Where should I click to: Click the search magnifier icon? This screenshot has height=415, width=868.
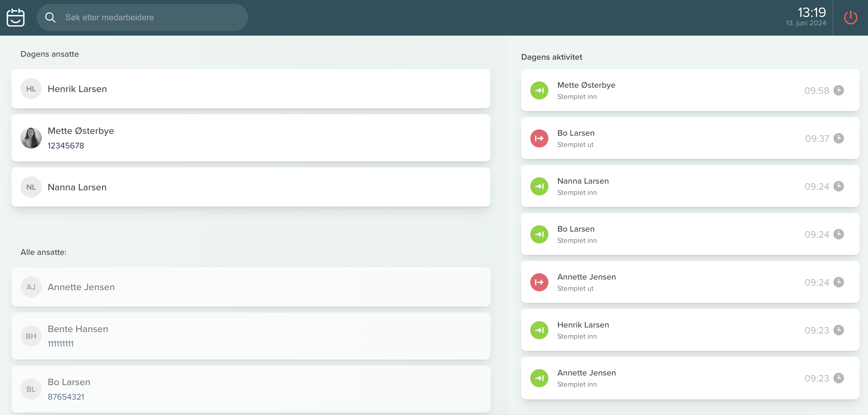point(50,17)
